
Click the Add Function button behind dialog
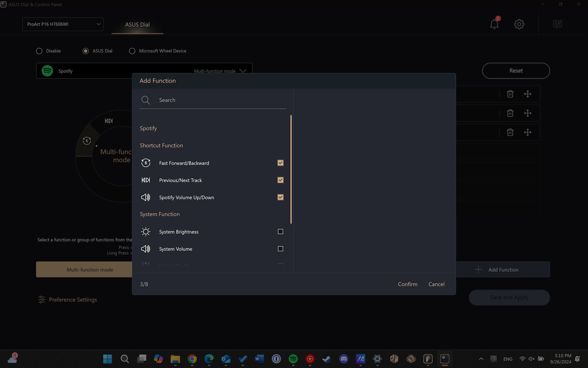click(503, 270)
